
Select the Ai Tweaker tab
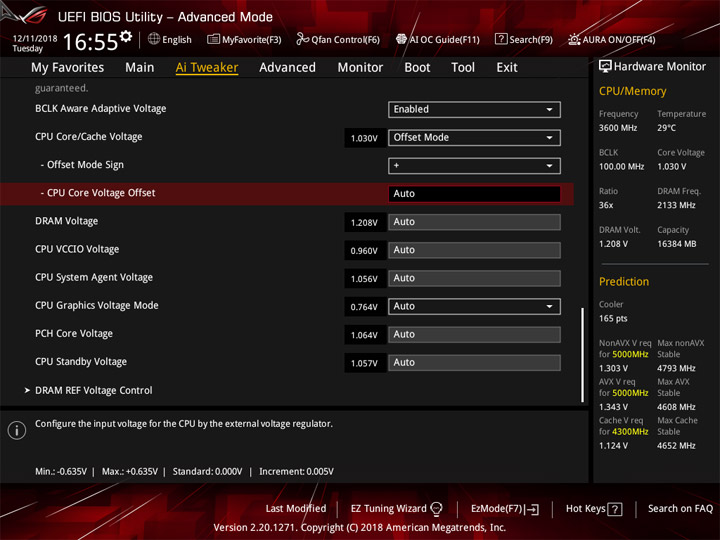pos(207,68)
